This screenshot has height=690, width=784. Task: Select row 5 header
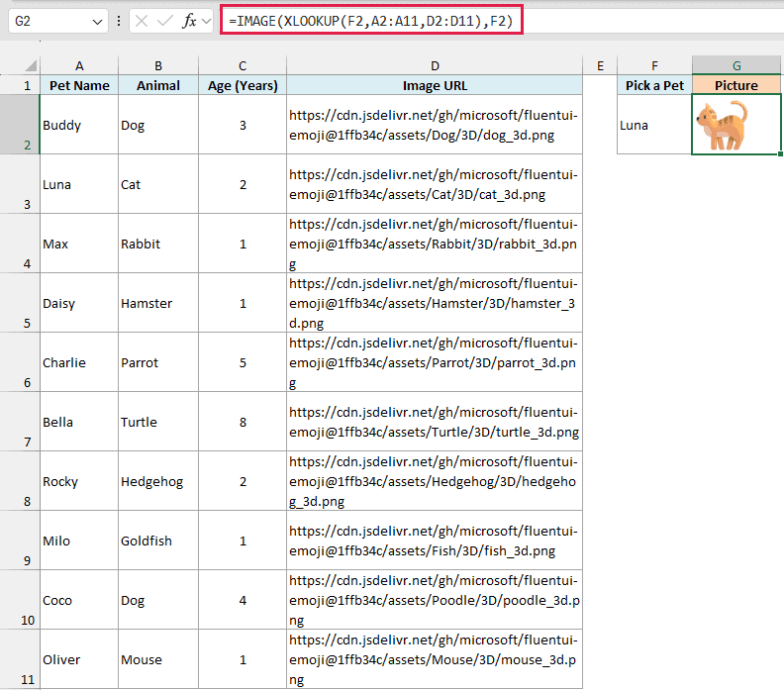(20, 303)
